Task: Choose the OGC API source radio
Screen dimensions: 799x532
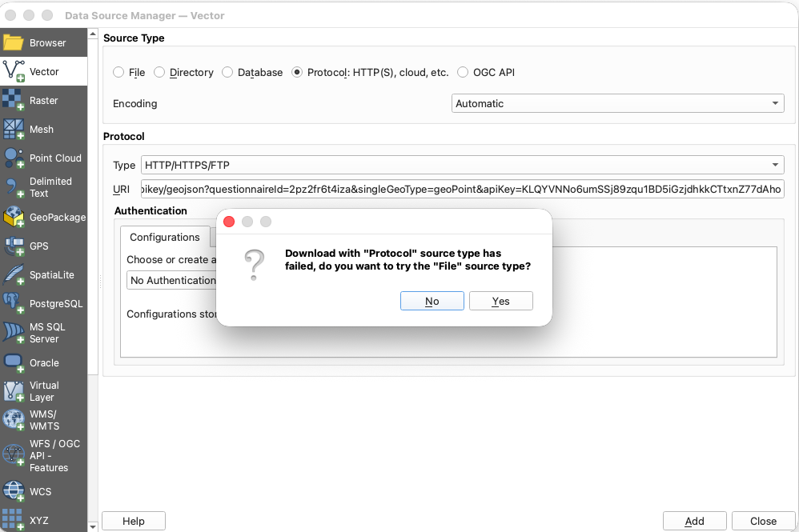Action: [463, 72]
